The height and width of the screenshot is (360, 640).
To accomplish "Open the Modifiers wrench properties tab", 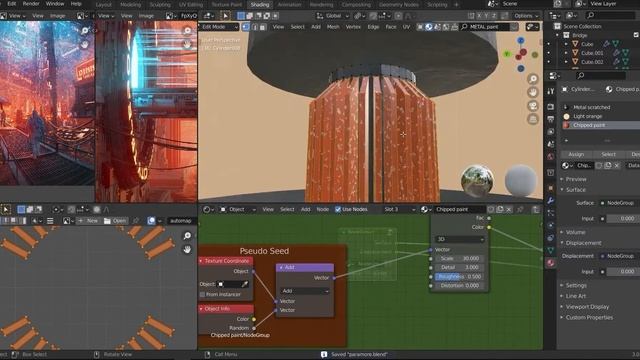I will coord(551,200).
